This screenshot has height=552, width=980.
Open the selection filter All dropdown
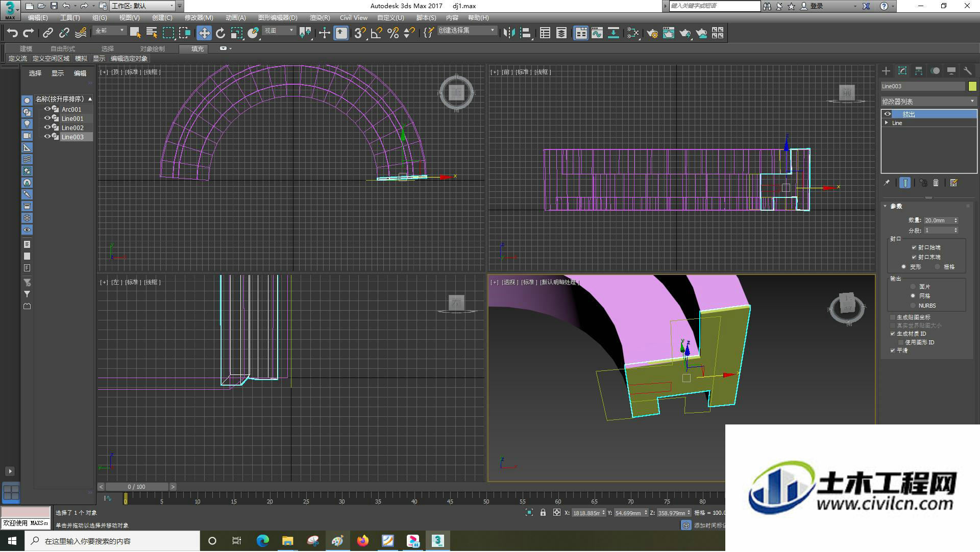tap(109, 31)
